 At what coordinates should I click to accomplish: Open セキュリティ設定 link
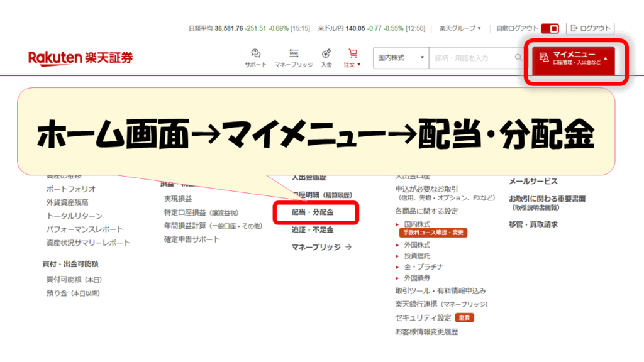423,317
